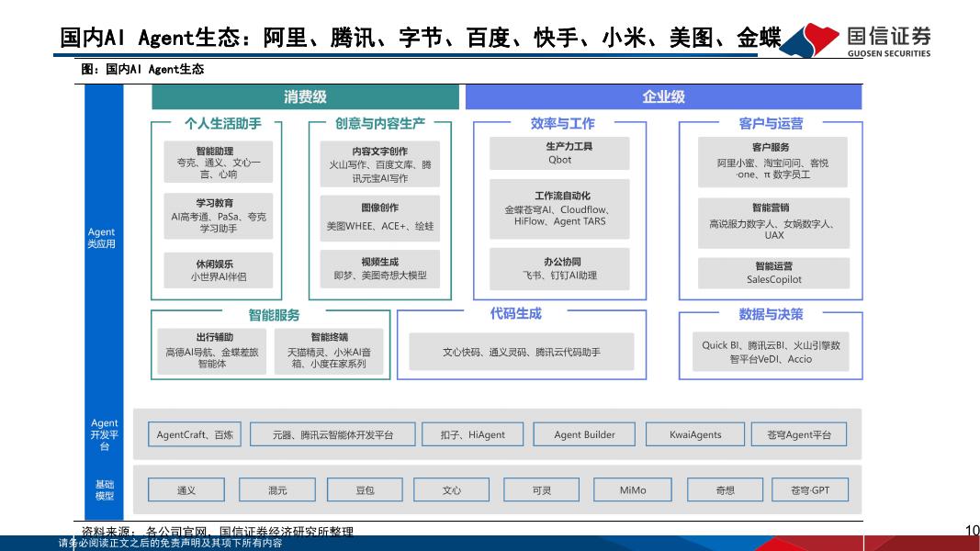Select the MiMo model tile
This screenshot has width=980, height=551.
click(632, 489)
